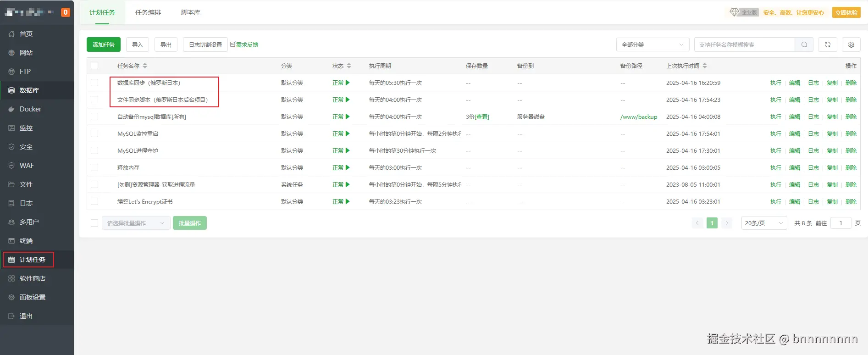Screen dimensions: 868x355
Task: Sort by 任务名称 sort arrows
Action: (145, 66)
